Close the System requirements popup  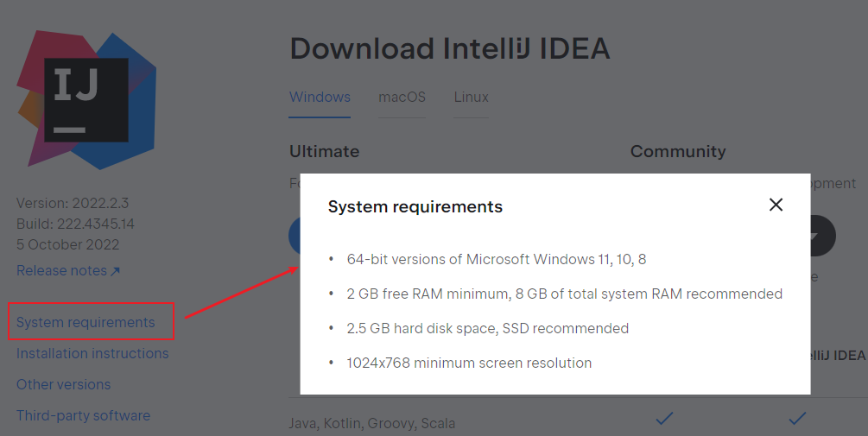(776, 205)
